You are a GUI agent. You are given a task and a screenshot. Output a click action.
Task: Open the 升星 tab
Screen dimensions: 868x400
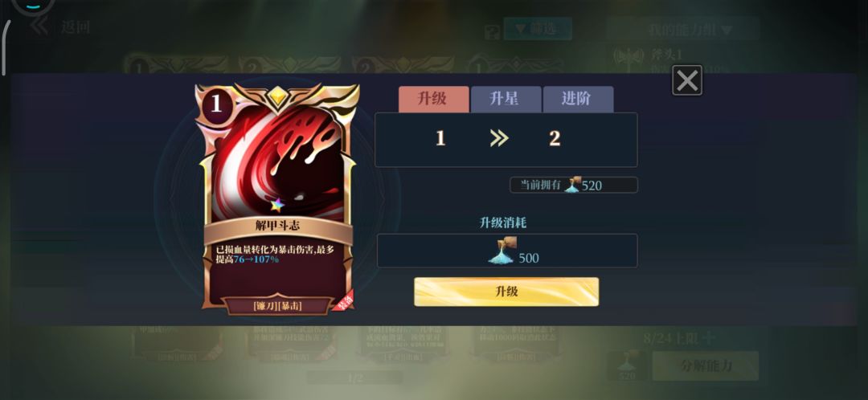point(506,99)
